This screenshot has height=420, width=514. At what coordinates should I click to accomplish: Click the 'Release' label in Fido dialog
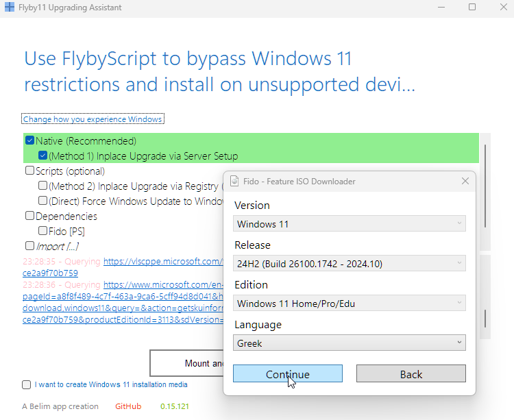(x=252, y=245)
